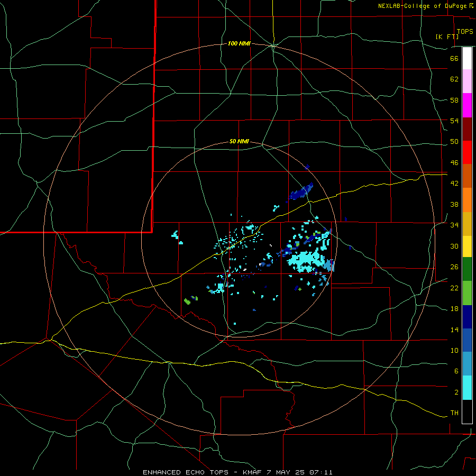Click the 66 legend value
The height and width of the screenshot is (476, 476).
pos(454,59)
